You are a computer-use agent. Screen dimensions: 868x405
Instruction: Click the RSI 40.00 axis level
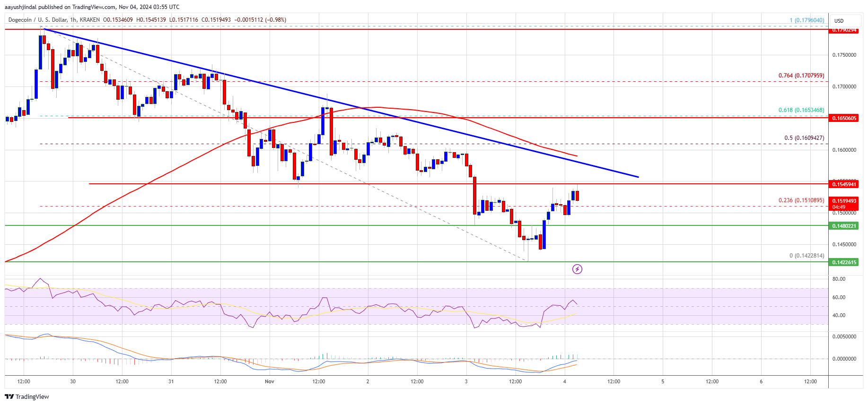click(839, 316)
